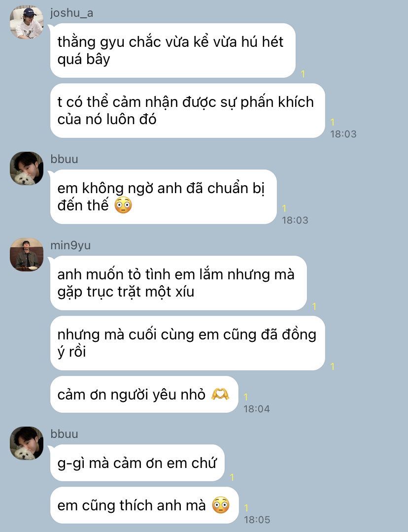Tap the second bbuu avatar near bottom
408x532 pixels.
pyautogui.click(x=27, y=443)
